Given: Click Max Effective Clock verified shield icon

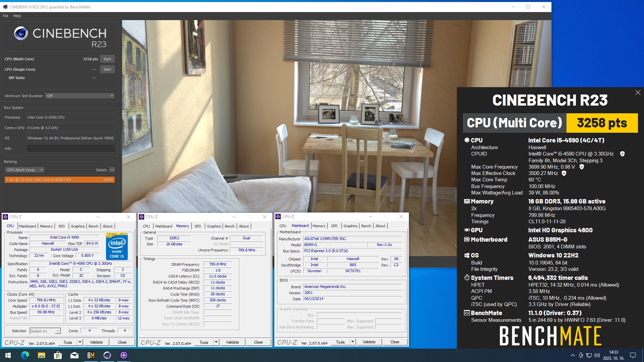Looking at the screenshot, I should [x=564, y=173].
